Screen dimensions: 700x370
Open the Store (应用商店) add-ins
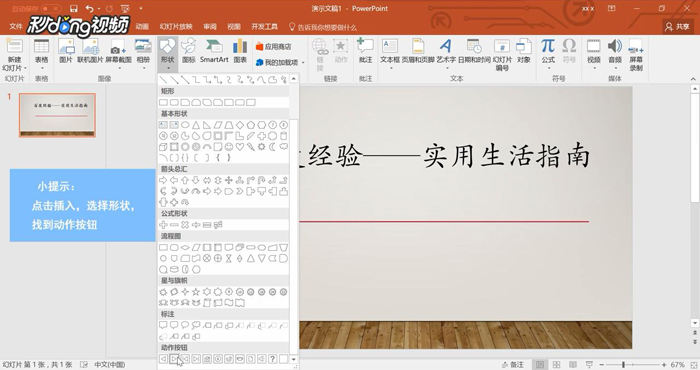coord(273,46)
